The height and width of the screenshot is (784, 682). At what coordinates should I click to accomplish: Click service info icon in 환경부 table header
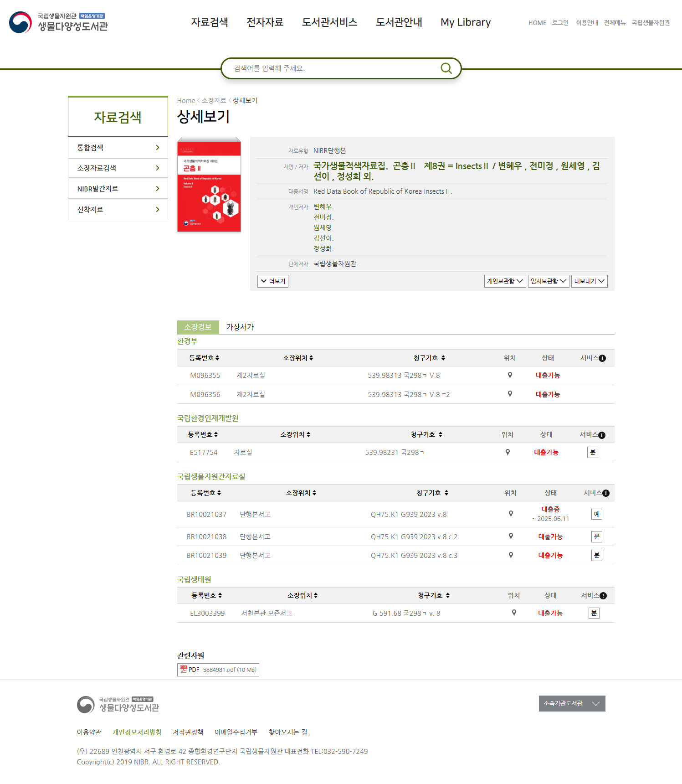(x=602, y=358)
